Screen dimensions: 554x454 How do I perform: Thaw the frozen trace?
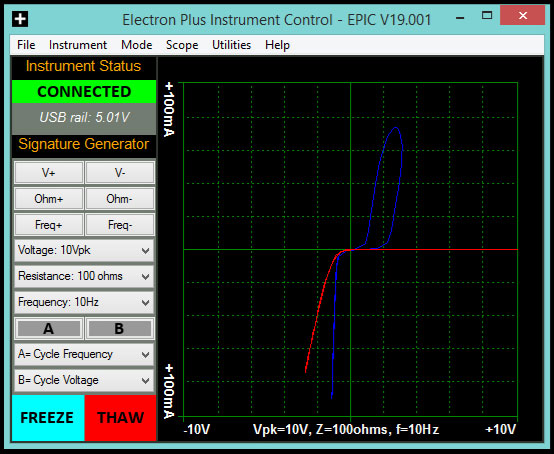pos(120,418)
